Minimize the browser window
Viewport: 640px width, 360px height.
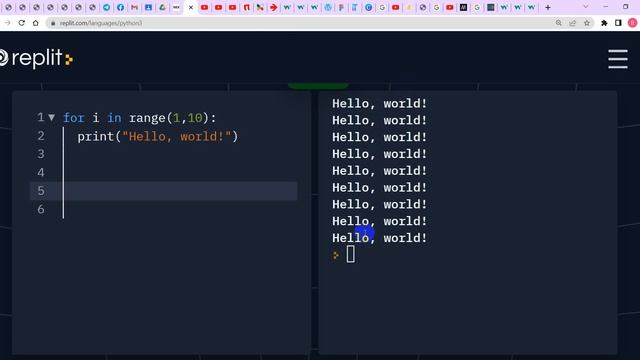pyautogui.click(x=605, y=7)
